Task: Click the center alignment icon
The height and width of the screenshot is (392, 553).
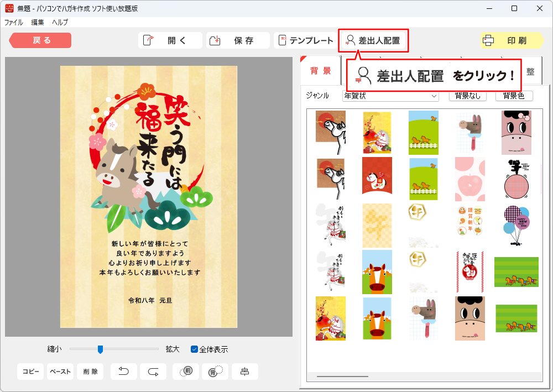Action: coord(244,372)
